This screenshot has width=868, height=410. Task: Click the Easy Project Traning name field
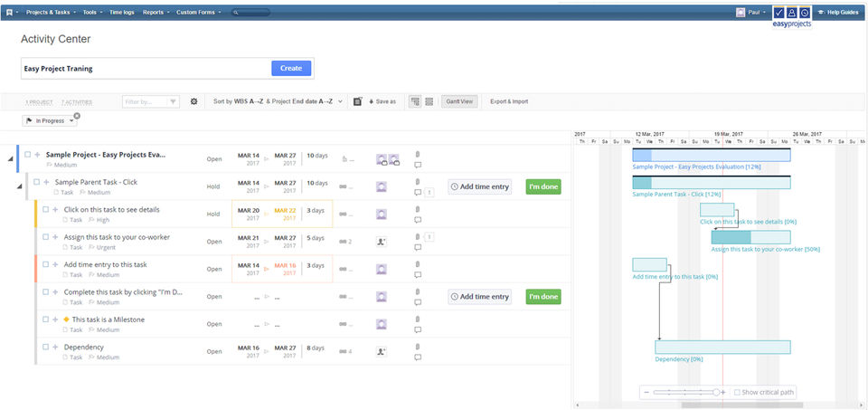point(146,69)
